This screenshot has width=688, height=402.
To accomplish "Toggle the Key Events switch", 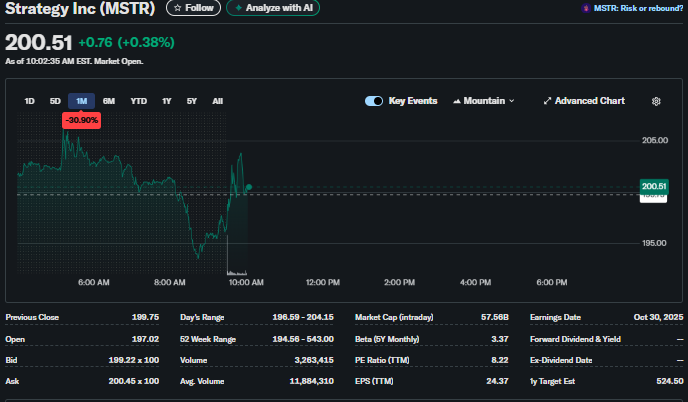I will click(x=374, y=101).
